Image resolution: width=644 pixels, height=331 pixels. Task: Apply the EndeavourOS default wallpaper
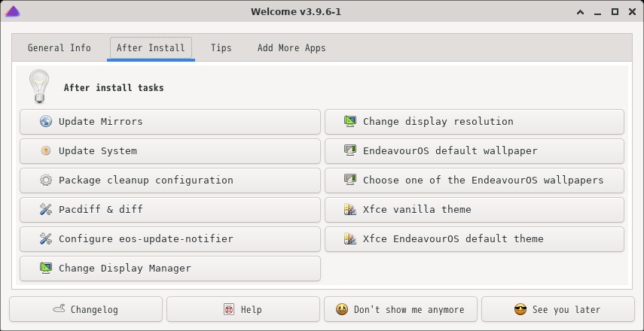pyautogui.click(x=475, y=151)
